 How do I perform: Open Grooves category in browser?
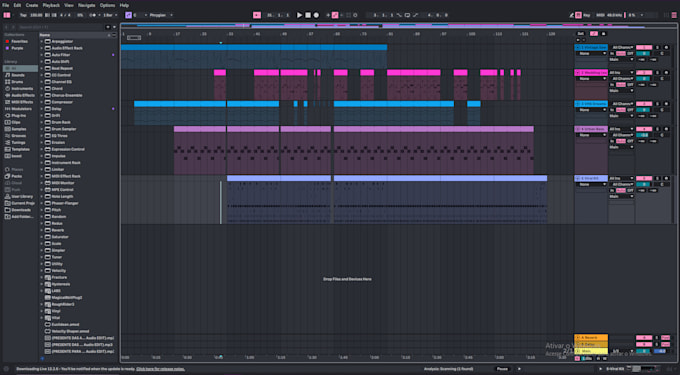pos(19,136)
